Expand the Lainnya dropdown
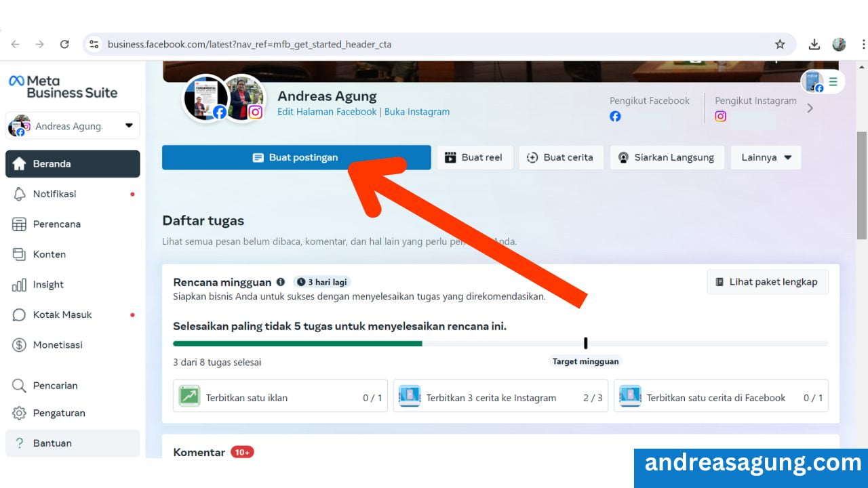 (766, 157)
